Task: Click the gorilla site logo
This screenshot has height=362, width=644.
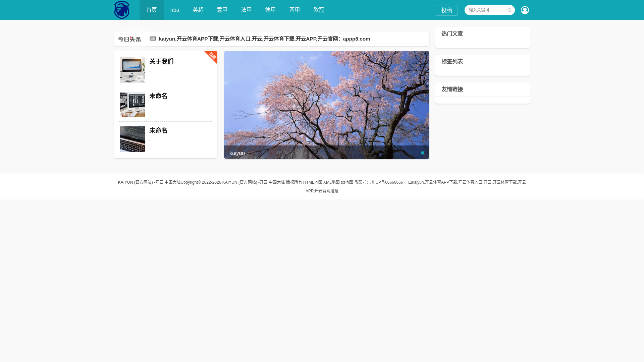Action: pyautogui.click(x=121, y=10)
